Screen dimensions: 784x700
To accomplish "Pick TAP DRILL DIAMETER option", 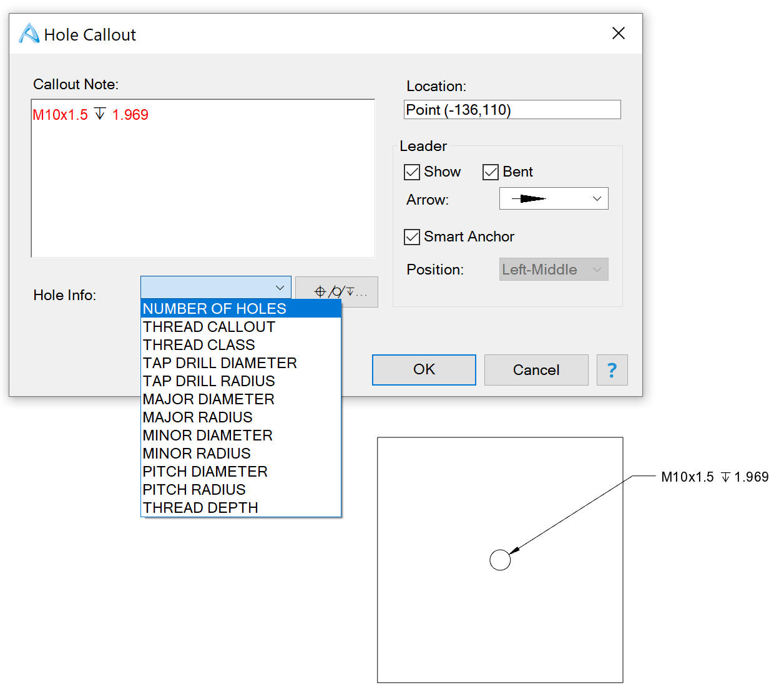I will [241, 363].
